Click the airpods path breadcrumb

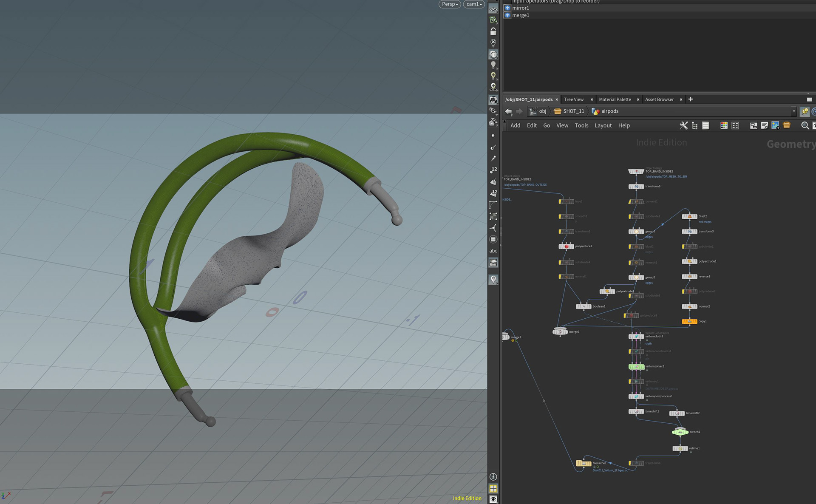coord(605,111)
